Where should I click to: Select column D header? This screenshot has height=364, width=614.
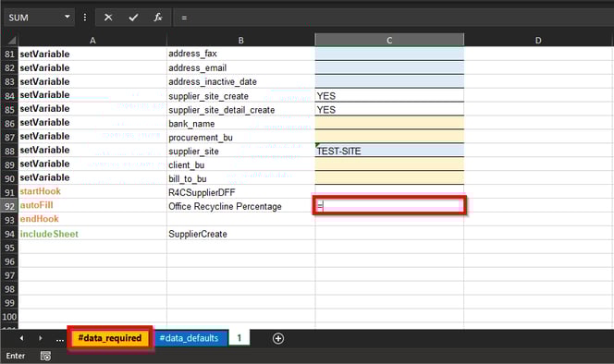[x=538, y=41]
